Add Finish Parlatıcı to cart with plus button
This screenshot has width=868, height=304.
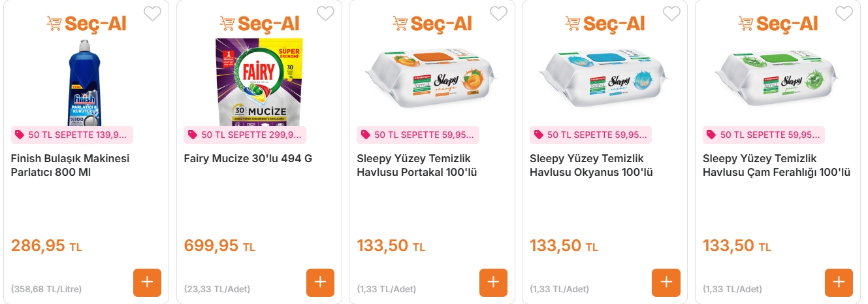coord(147,282)
